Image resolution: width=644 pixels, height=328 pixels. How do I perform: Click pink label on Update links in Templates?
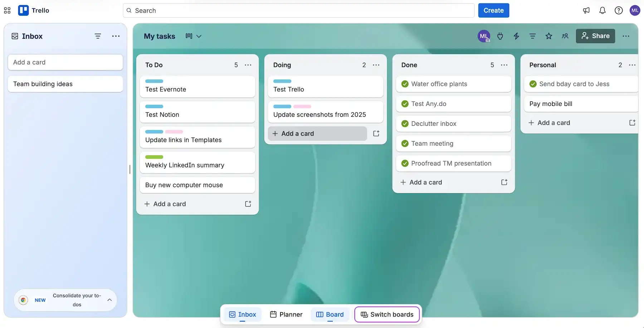click(174, 132)
